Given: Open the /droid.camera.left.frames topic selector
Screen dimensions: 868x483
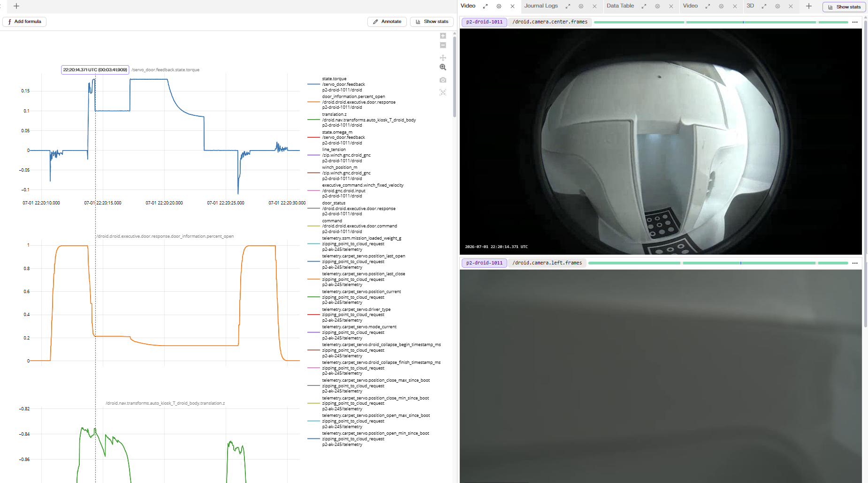Looking at the screenshot, I should click(x=547, y=263).
